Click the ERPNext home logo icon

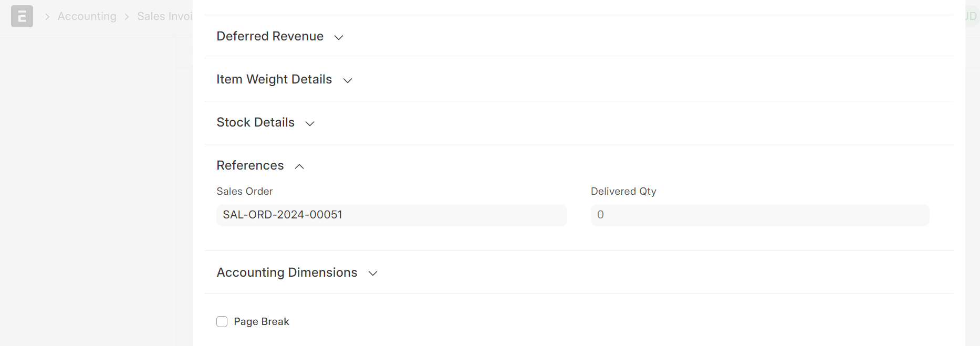pyautogui.click(x=22, y=16)
